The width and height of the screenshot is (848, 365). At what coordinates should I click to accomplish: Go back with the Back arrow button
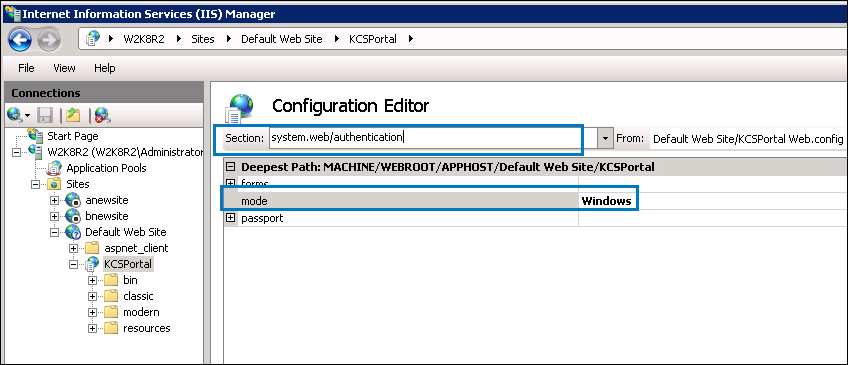tap(19, 39)
